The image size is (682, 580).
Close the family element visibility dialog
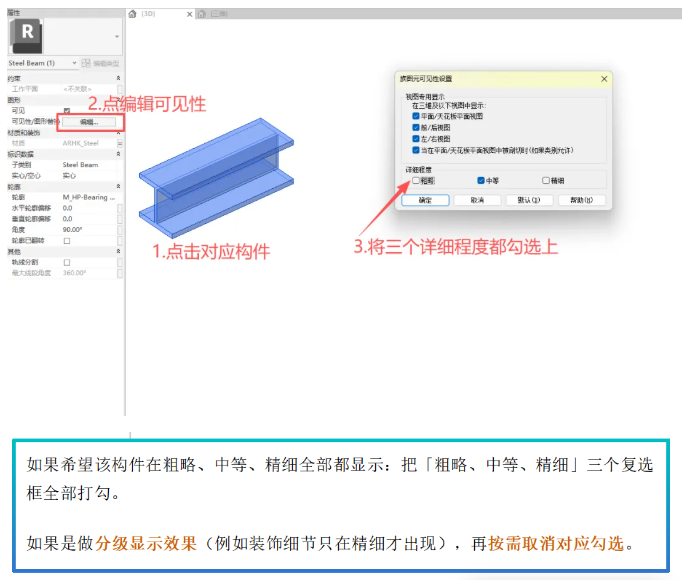click(604, 79)
